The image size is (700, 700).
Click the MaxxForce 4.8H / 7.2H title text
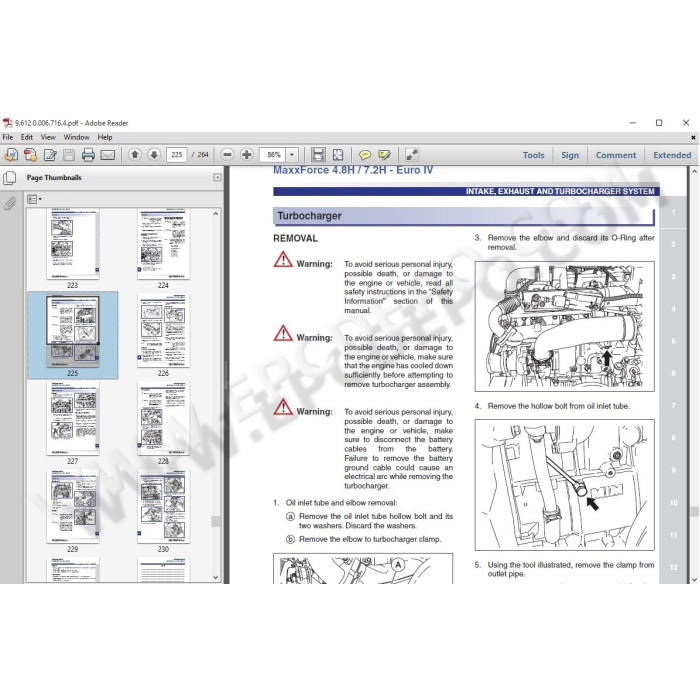(x=353, y=170)
